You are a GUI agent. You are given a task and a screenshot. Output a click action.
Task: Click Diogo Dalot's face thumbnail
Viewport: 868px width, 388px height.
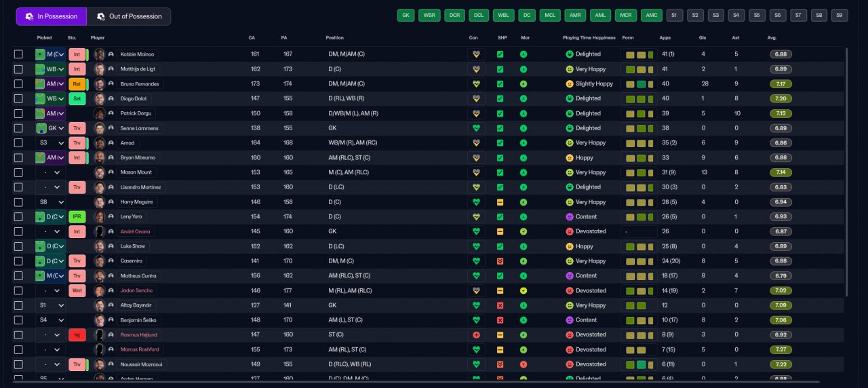click(x=100, y=98)
